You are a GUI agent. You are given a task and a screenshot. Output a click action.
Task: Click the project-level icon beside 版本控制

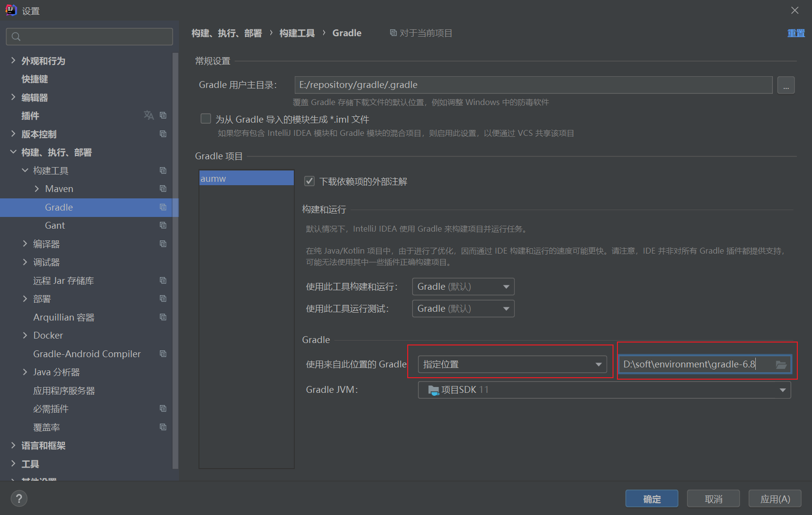click(163, 134)
